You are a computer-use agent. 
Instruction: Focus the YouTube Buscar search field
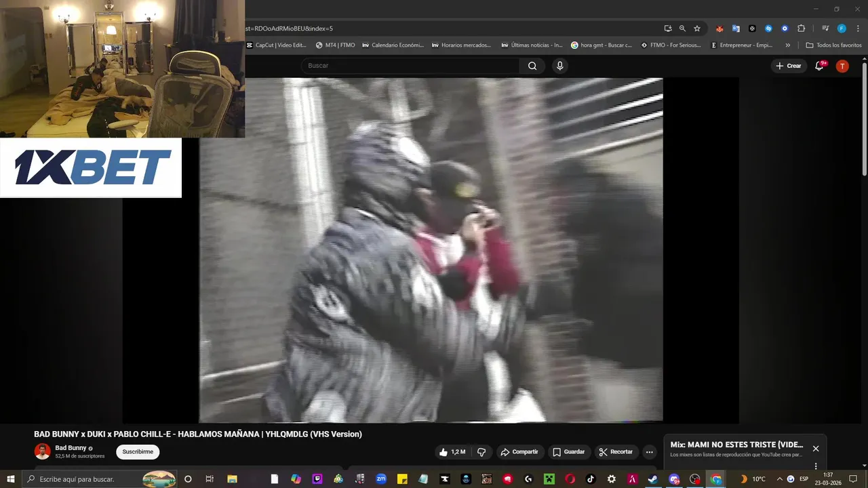point(410,66)
